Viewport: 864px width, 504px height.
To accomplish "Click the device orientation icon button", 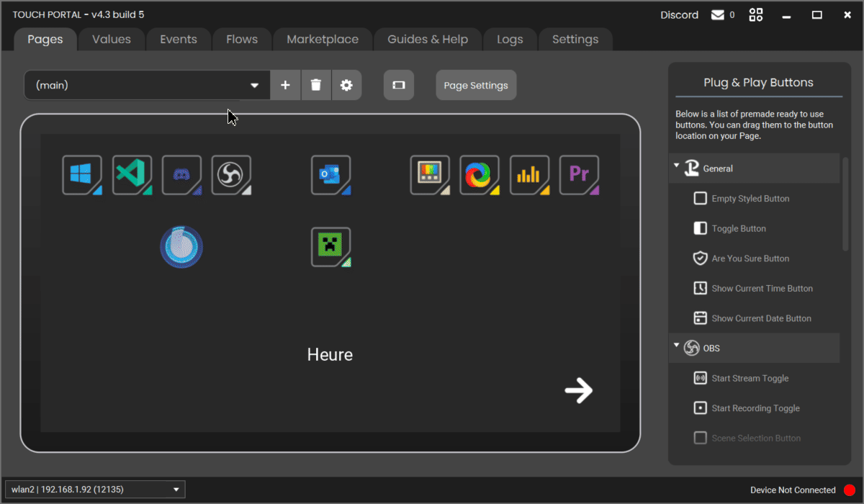I will [399, 85].
